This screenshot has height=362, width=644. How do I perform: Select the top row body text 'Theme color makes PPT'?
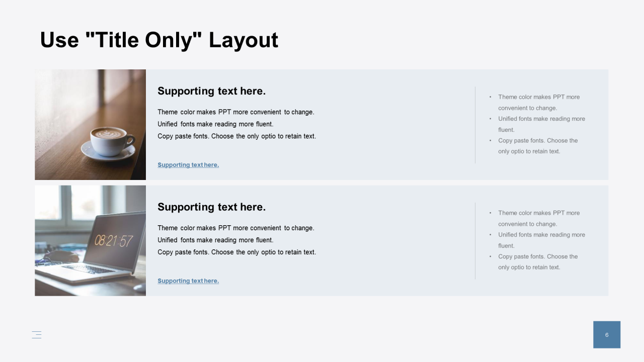194,112
